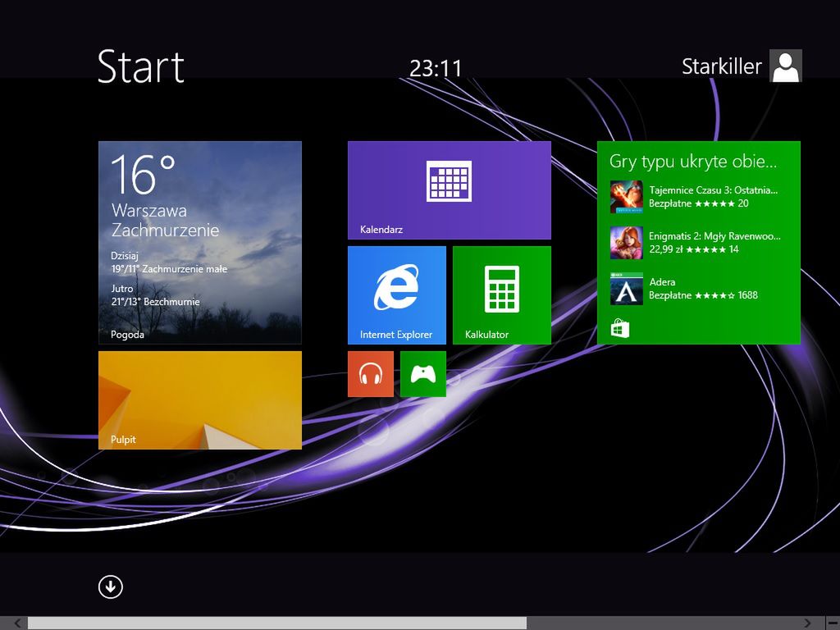Click 'Enigmatis 2: Mgły Ravenwoo...' title text
The width and height of the screenshot is (840, 630).
click(714, 235)
